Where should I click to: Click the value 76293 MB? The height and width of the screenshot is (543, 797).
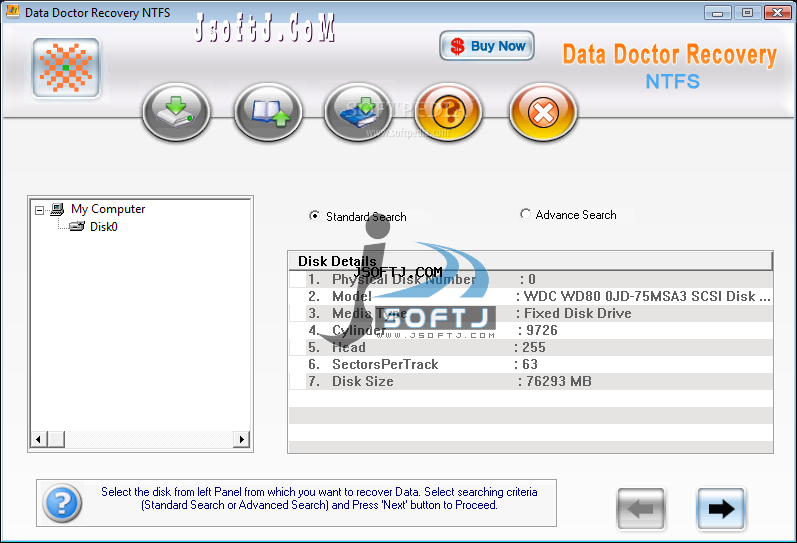[x=559, y=381]
